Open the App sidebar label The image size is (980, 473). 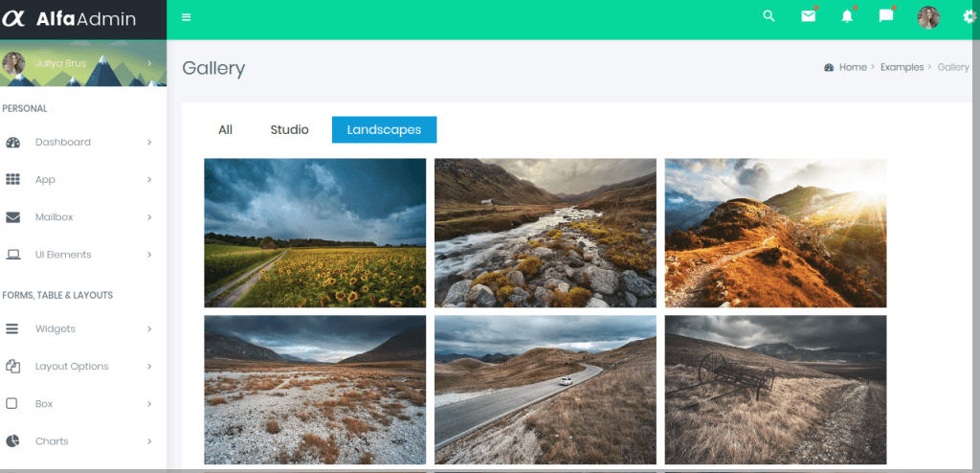tap(45, 180)
